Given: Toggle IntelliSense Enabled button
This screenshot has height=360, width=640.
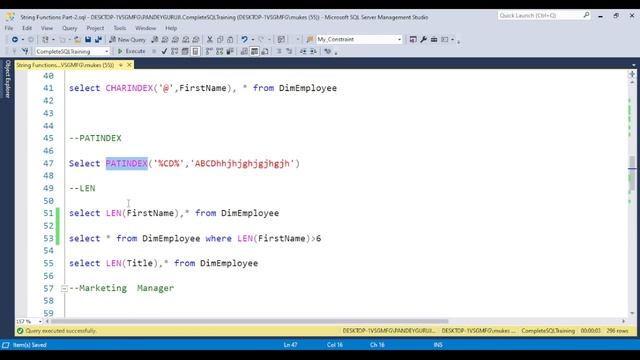Looking at the screenshot, I should click(x=196, y=51).
